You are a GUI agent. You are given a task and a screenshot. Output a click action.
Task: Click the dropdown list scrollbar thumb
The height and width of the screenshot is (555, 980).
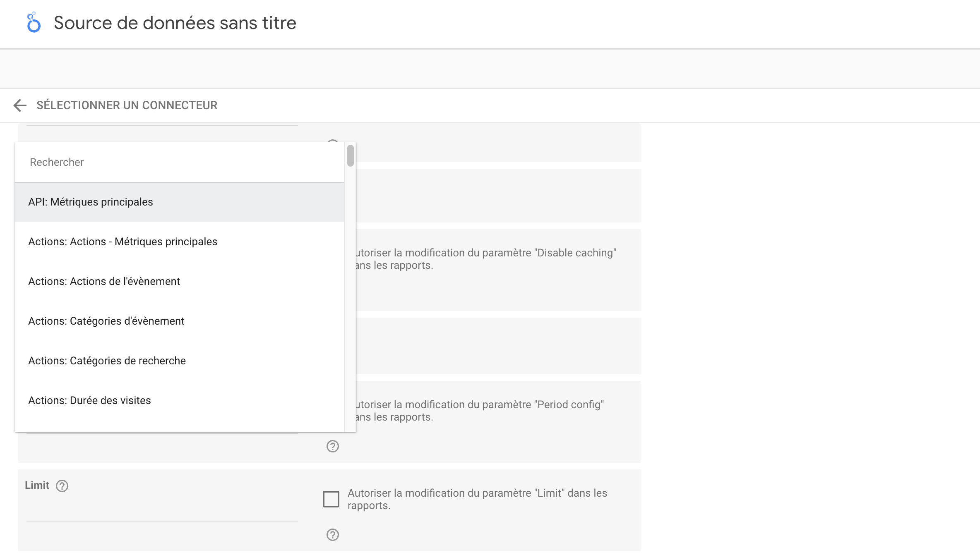351,155
